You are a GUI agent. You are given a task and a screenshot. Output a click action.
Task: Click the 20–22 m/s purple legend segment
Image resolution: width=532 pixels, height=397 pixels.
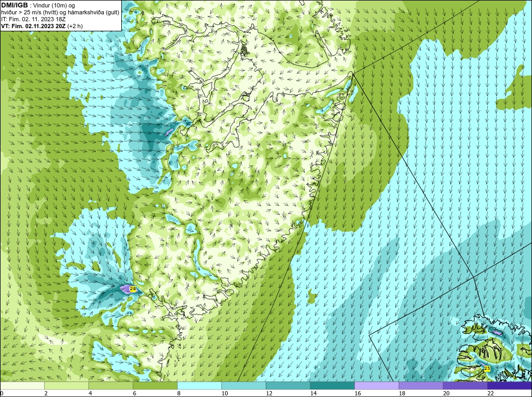tap(465, 385)
